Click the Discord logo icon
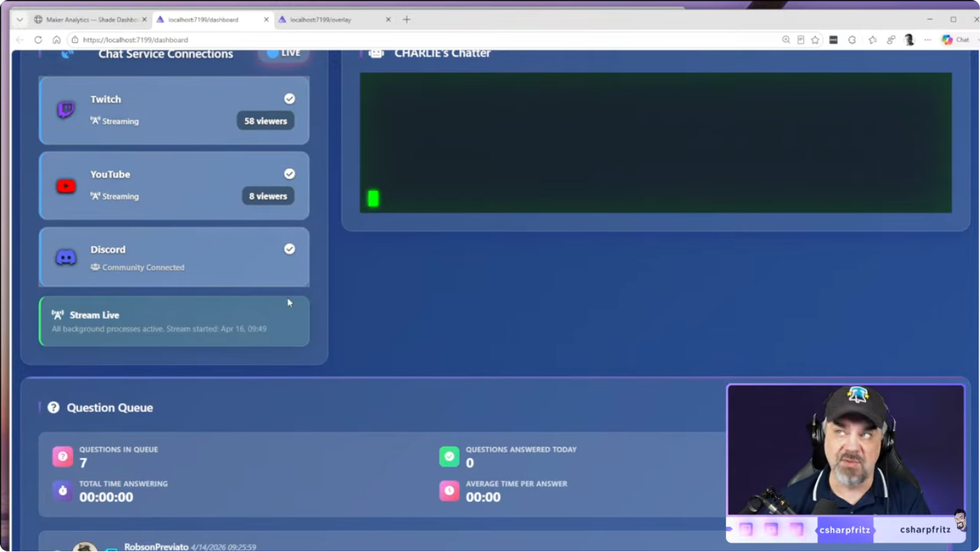Viewport: 980px width, 552px height. tap(66, 257)
